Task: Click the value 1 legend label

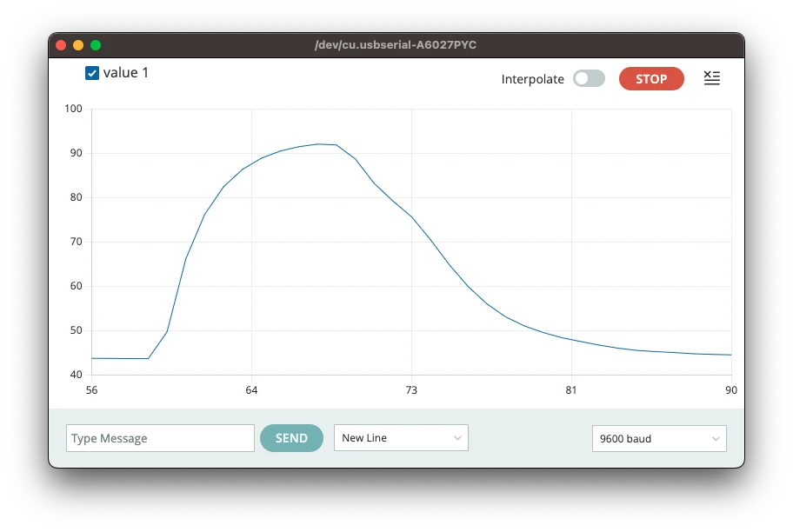Action: pyautogui.click(x=126, y=73)
